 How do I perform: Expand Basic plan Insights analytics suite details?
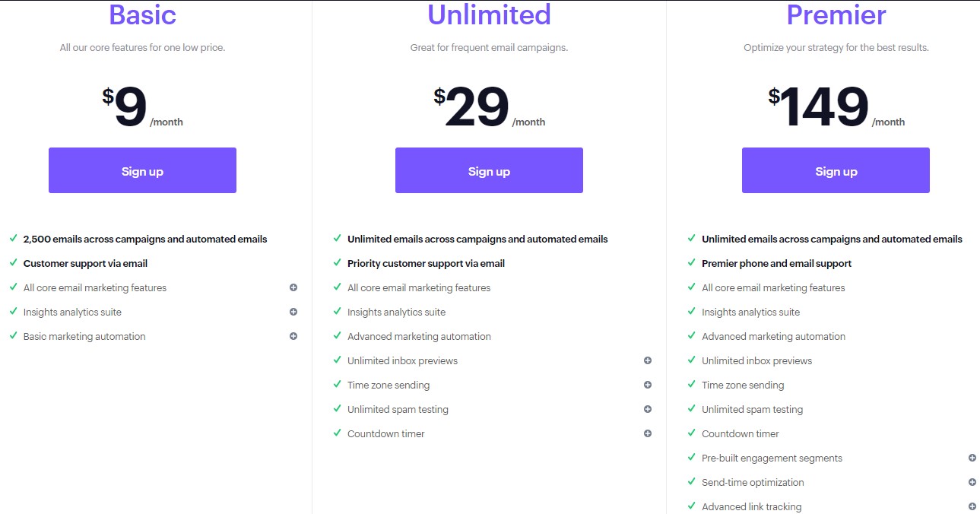pyautogui.click(x=293, y=312)
